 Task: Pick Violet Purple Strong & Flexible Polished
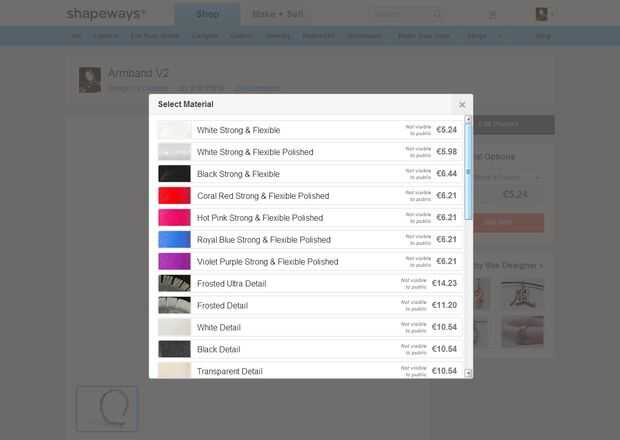pyautogui.click(x=310, y=261)
